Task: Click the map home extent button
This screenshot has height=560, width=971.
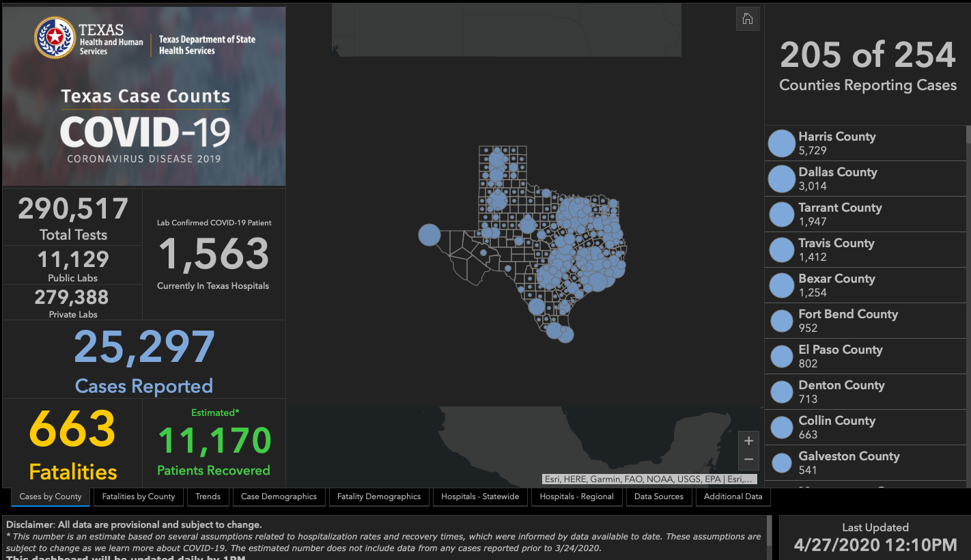Action: tap(748, 19)
